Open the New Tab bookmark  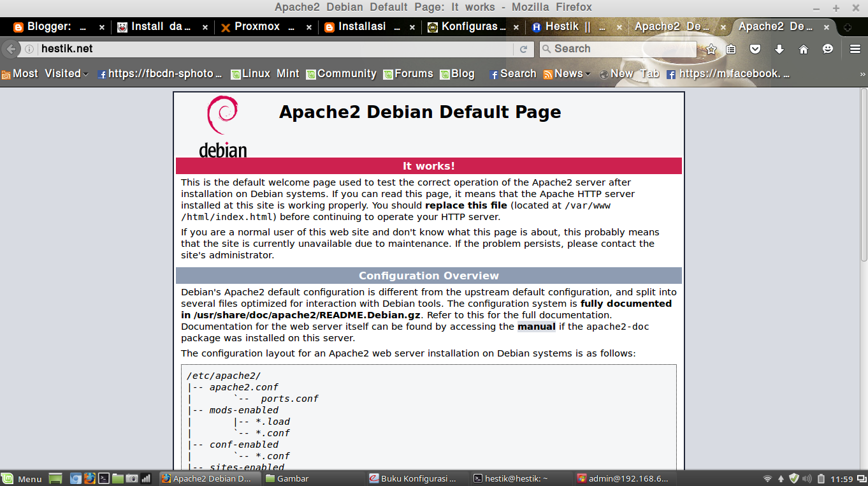[x=629, y=74]
